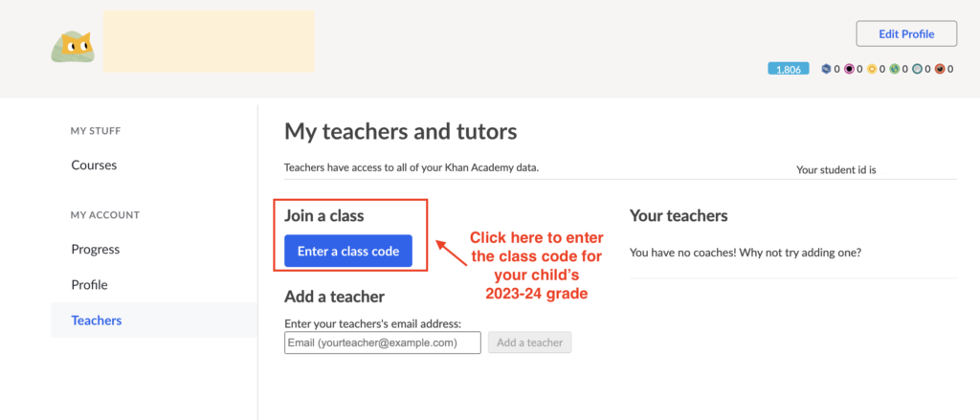The width and height of the screenshot is (980, 420).
Task: Click the 1,806 energy points badge
Action: (x=789, y=69)
